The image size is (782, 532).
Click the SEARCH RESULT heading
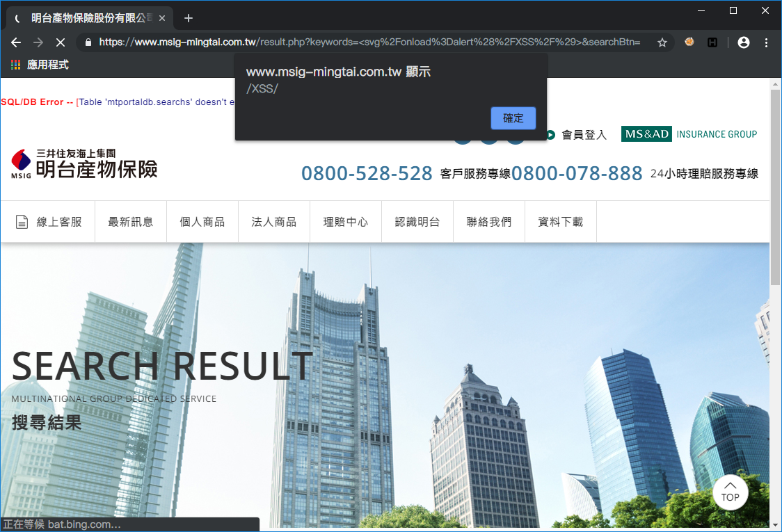click(163, 366)
